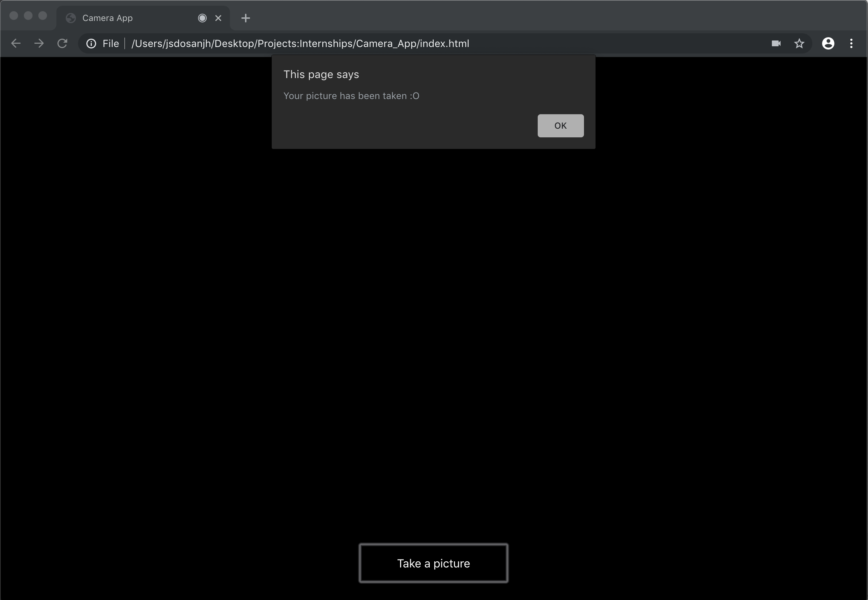Open the site information icon
868x600 pixels.
91,44
